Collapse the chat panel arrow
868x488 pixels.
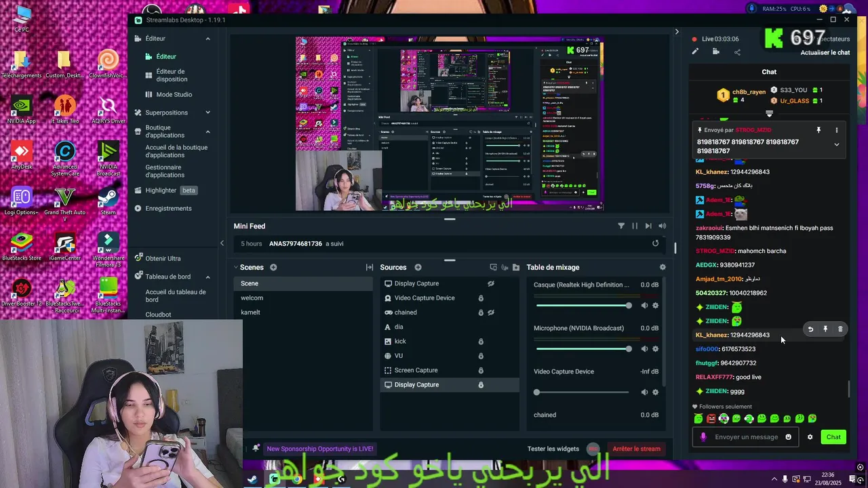click(676, 32)
